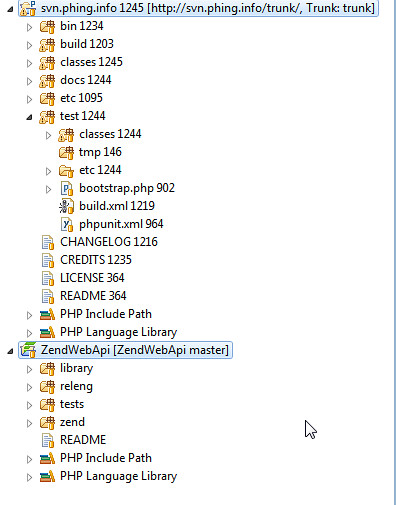Collapse the ZendWebApi project node
396x505 pixels.
(x=11, y=351)
